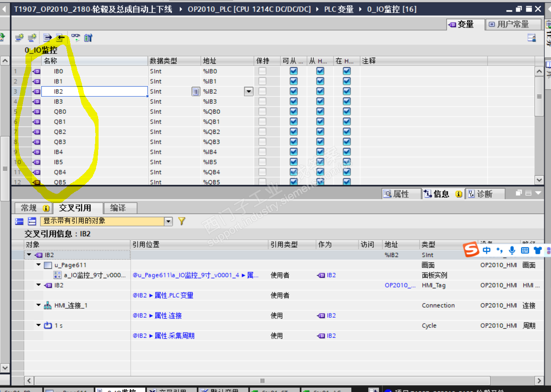This screenshot has width=551, height=392.
Task: Click the yellow filter funnel icon
Action: coord(182,221)
